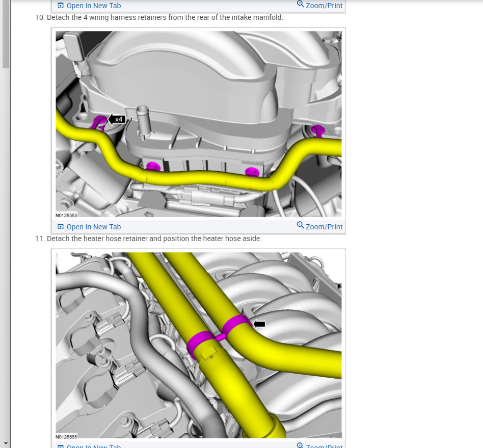The width and height of the screenshot is (483, 448).
Task: Click the wiring harness retainers diagram N0128563
Action: pyautogui.click(x=198, y=124)
